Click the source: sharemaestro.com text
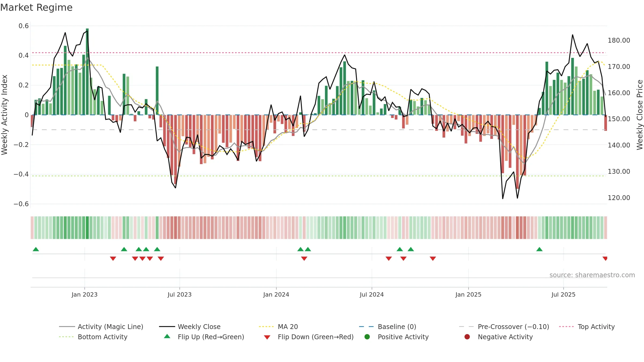 592,275
